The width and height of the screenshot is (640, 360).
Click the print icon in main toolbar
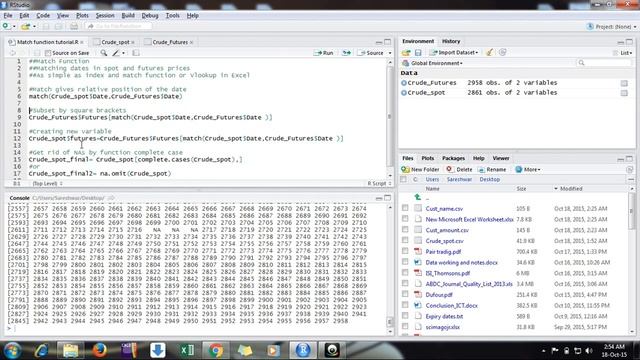point(74,27)
